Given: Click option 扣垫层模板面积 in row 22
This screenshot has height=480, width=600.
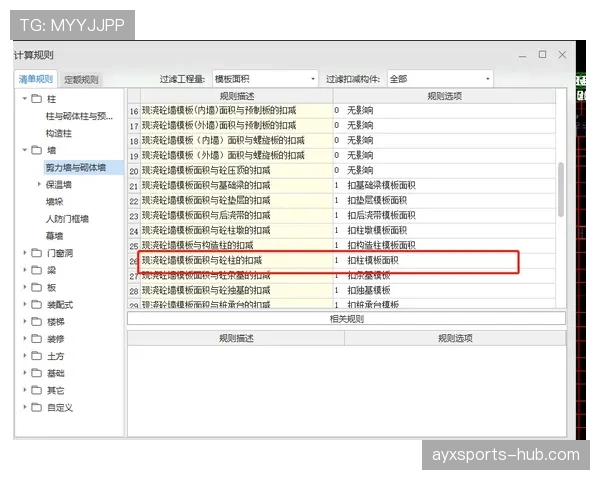Looking at the screenshot, I should click(377, 201).
